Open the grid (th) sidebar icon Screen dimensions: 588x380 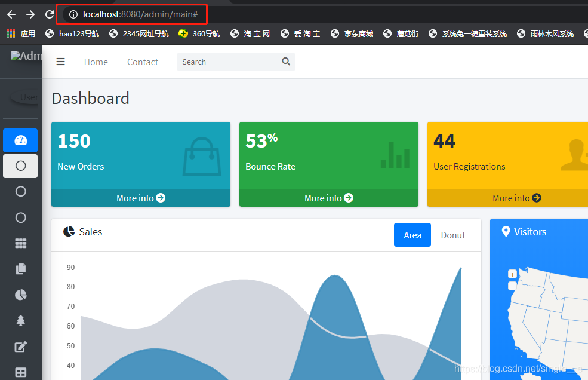(x=21, y=243)
